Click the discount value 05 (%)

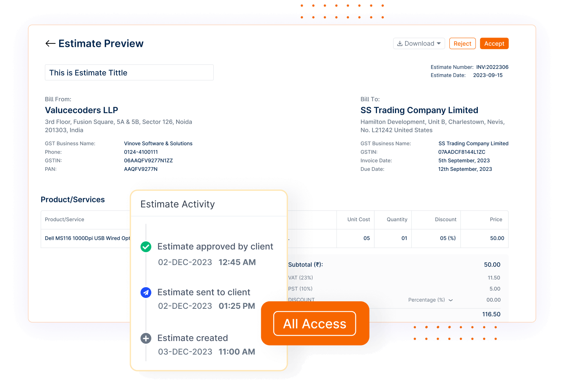(448, 238)
